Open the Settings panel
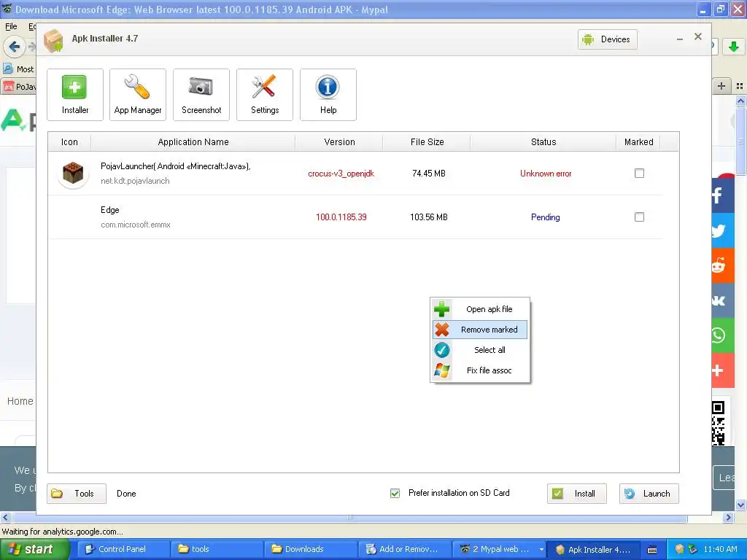Image resolution: width=747 pixels, height=560 pixels. point(264,95)
